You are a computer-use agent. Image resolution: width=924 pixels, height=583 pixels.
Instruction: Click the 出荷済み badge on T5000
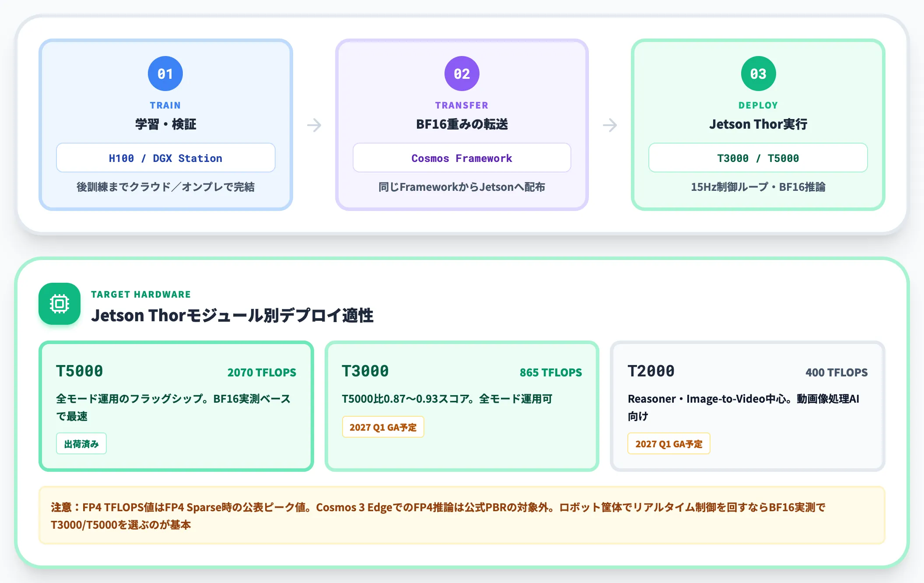pos(81,444)
